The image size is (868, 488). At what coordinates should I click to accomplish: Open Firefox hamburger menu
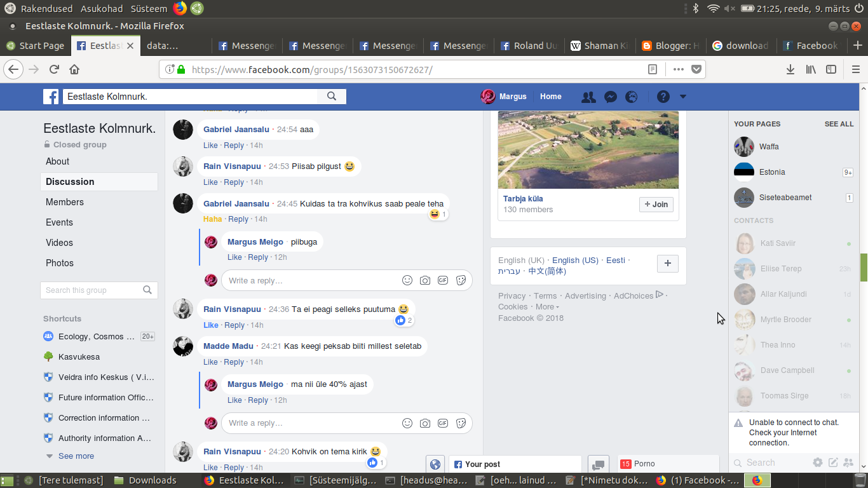[855, 69]
